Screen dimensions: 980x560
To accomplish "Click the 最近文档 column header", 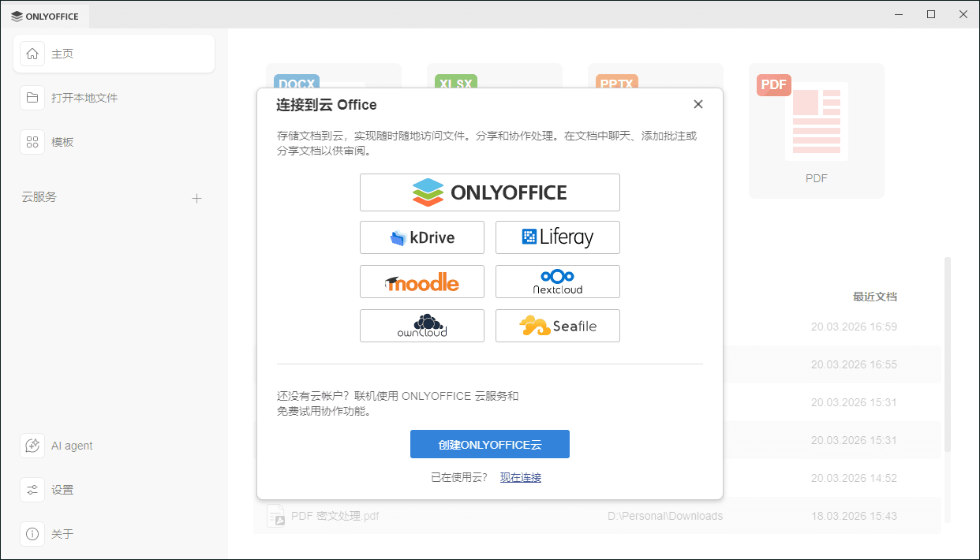I will coord(874,297).
